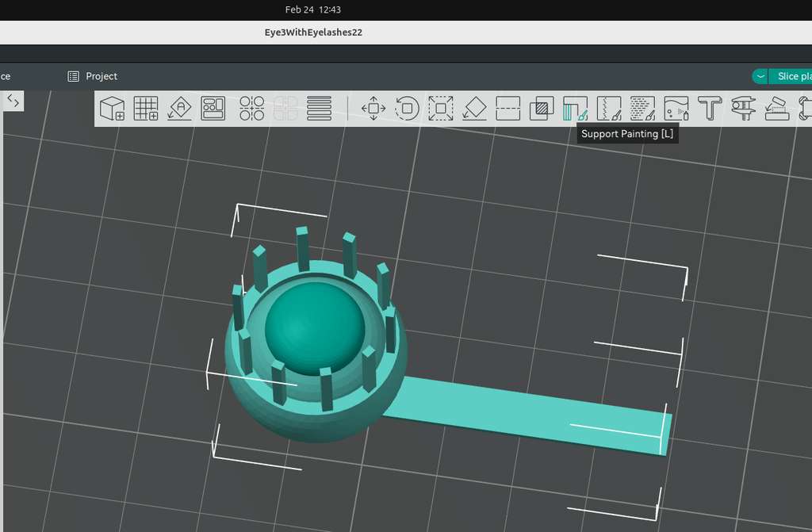812x532 pixels.
Task: Open the dropdown arrow beside Slice plate
Action: [x=760, y=76]
